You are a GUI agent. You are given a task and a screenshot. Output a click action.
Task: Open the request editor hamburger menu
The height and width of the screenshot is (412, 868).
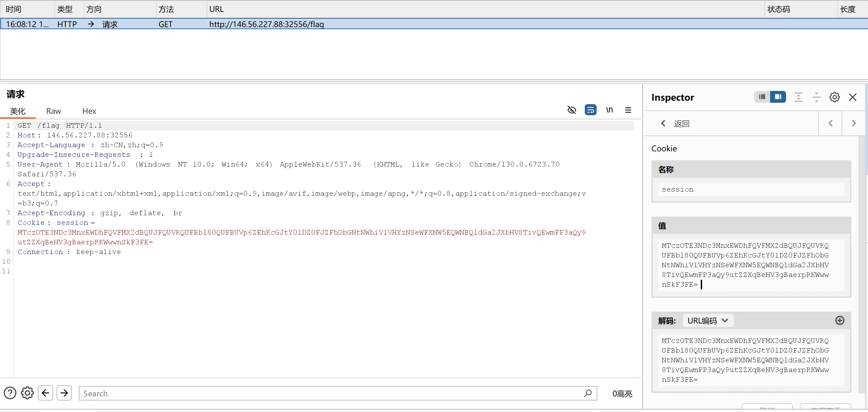pyautogui.click(x=628, y=110)
